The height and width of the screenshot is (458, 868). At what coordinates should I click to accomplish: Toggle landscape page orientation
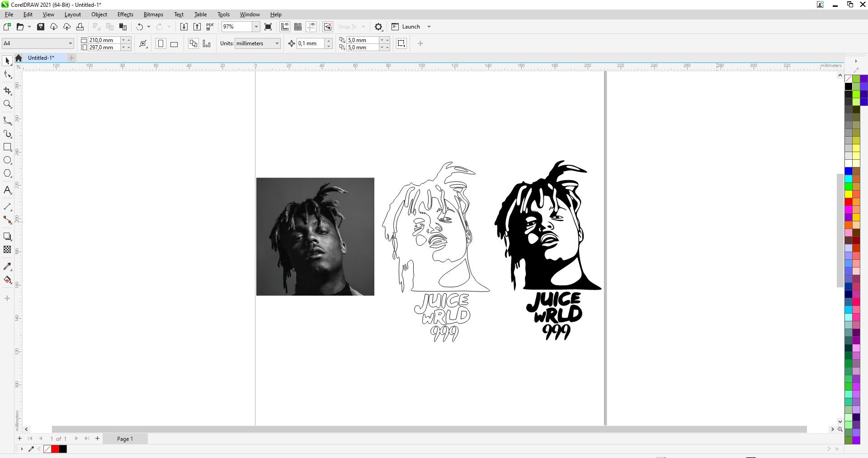[x=174, y=43]
